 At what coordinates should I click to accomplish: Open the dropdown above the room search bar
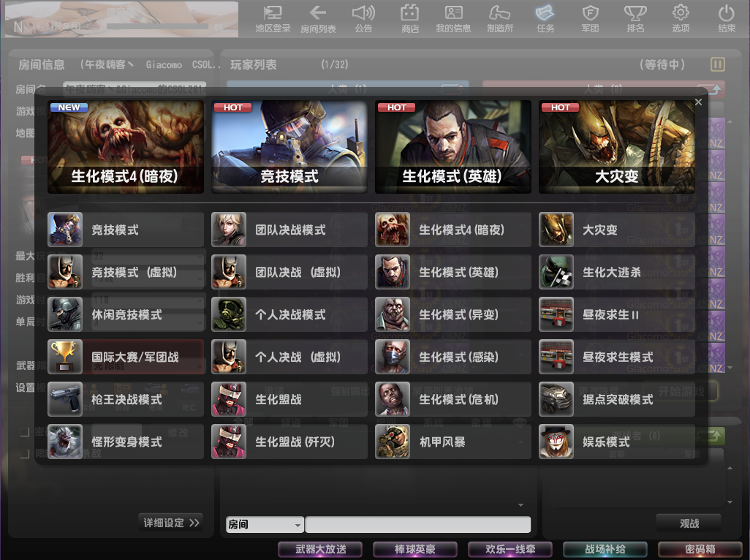520,504
